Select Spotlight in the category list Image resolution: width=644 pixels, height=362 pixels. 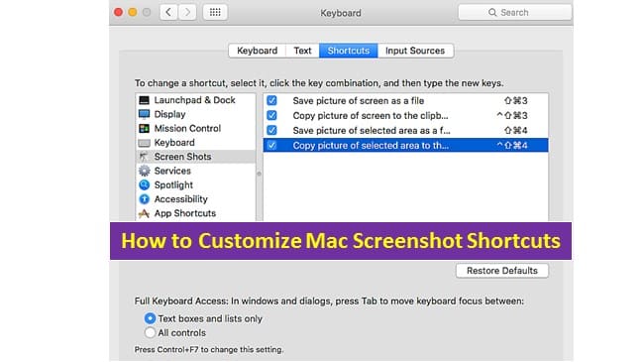195,185
